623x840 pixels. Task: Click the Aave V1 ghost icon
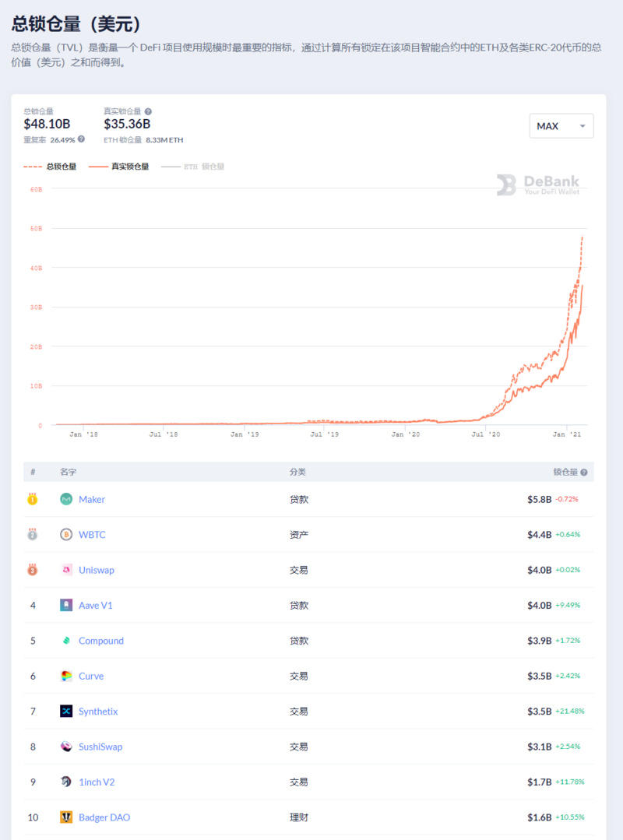[66, 605]
